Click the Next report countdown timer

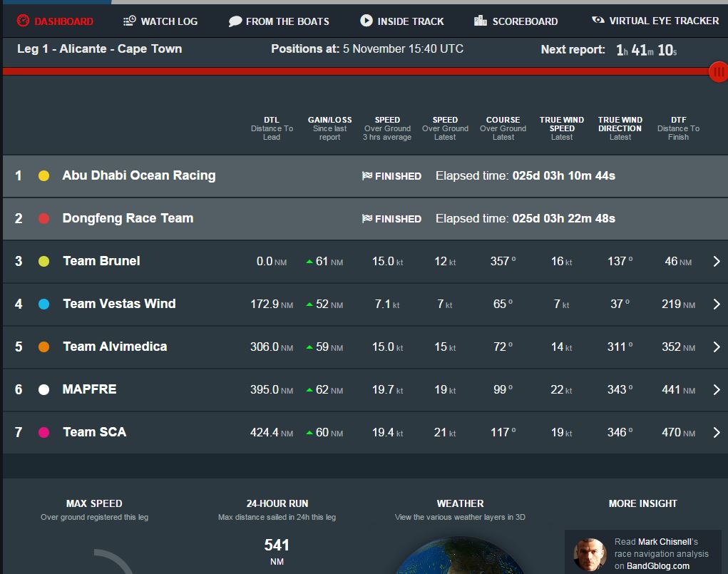[646, 50]
